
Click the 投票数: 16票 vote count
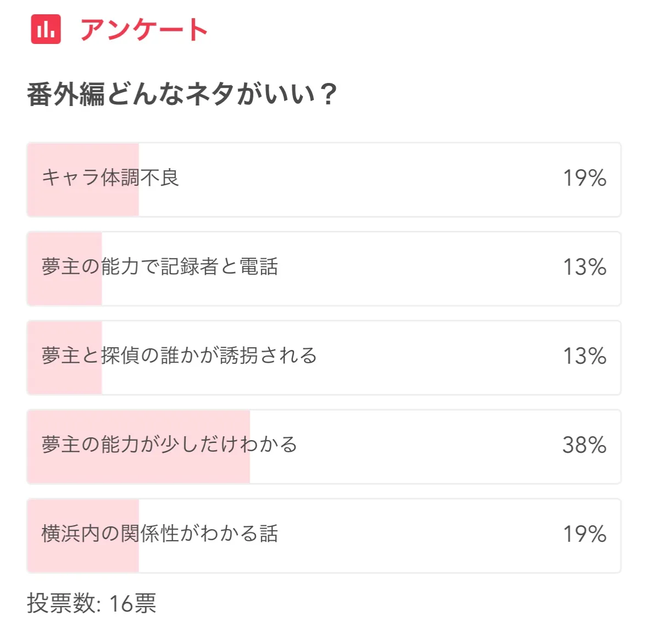tap(92, 603)
